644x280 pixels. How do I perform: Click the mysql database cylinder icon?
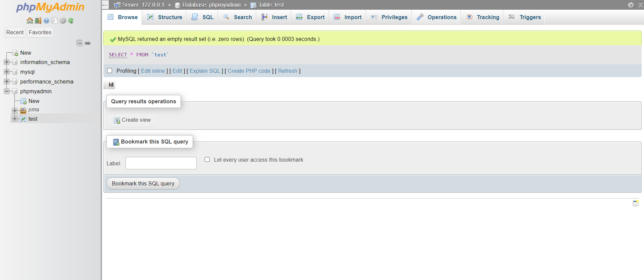[15, 72]
